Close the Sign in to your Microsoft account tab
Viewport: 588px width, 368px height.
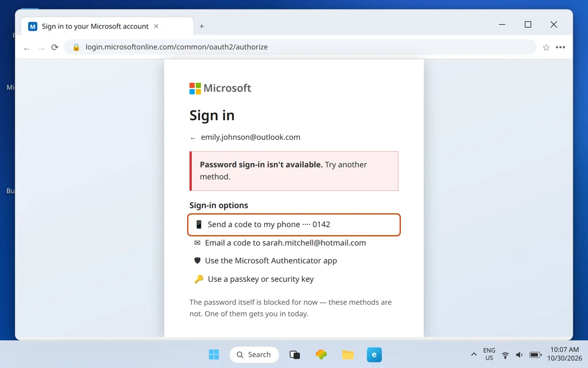(156, 26)
